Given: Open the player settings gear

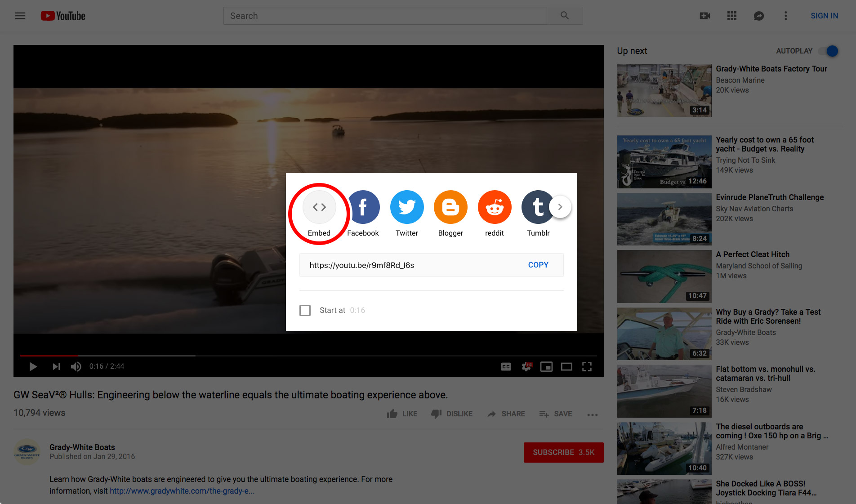Looking at the screenshot, I should coord(526,367).
